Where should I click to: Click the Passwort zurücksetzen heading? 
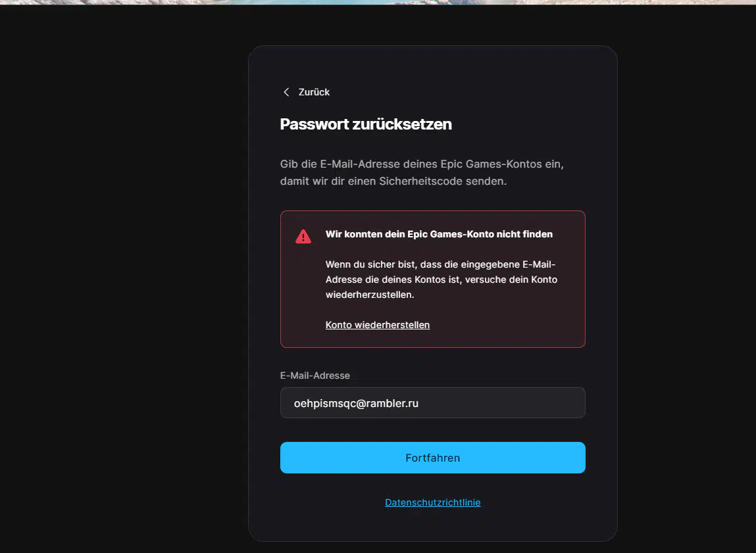point(366,124)
